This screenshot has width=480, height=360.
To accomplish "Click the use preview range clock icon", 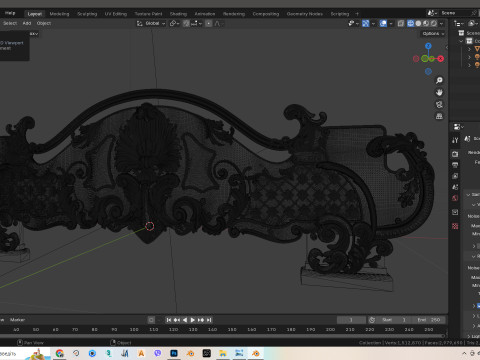I will [372, 320].
